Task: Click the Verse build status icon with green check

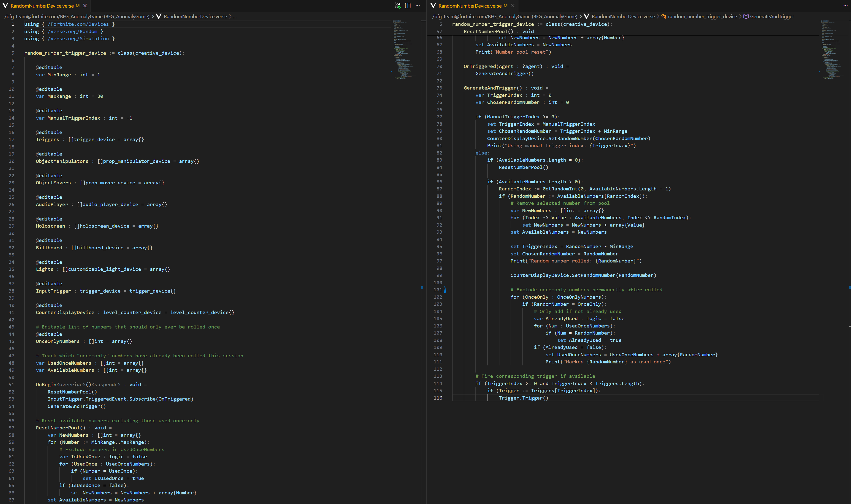Action: (x=398, y=6)
